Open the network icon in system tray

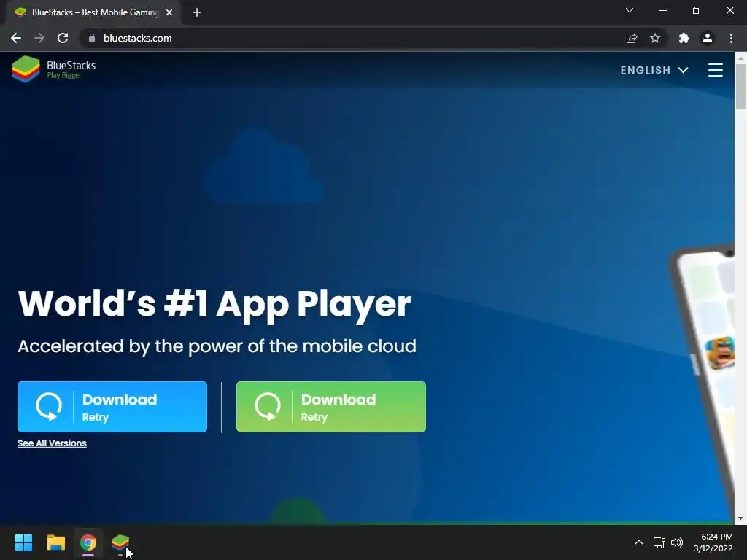[x=659, y=542]
